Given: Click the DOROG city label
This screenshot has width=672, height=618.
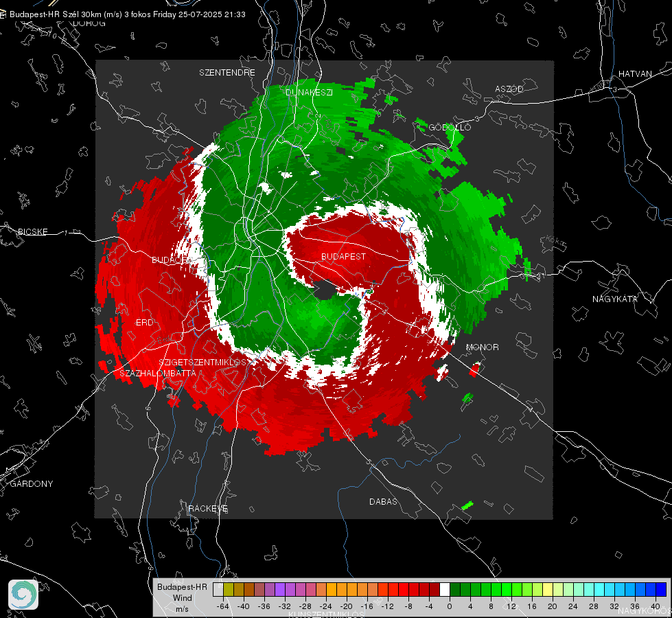Looking at the screenshot, I should [x=89, y=23].
